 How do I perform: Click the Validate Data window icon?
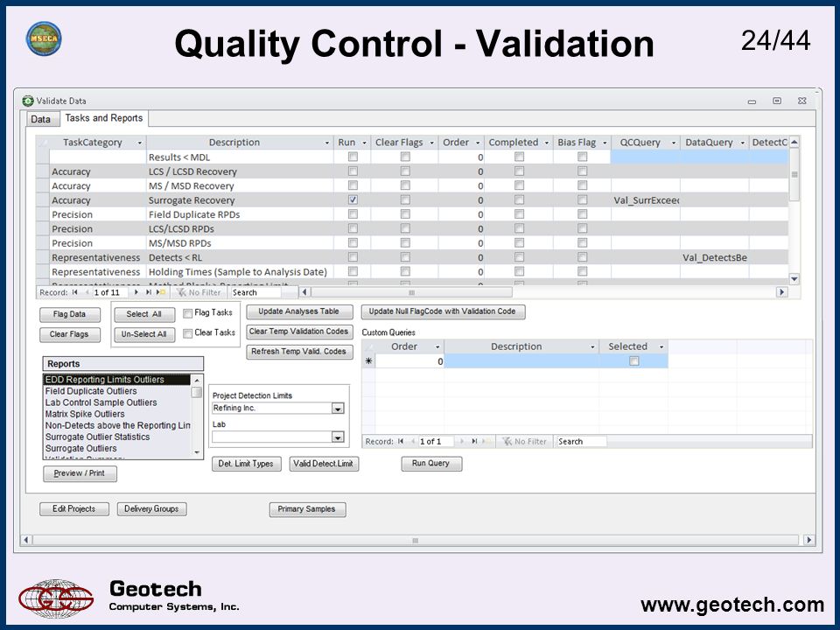coord(28,101)
